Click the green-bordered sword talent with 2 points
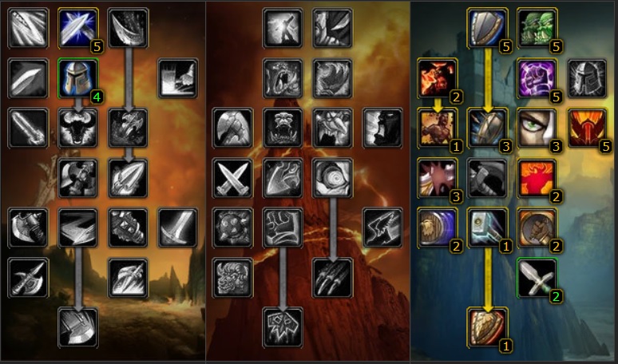618x364 pixels. click(537, 278)
